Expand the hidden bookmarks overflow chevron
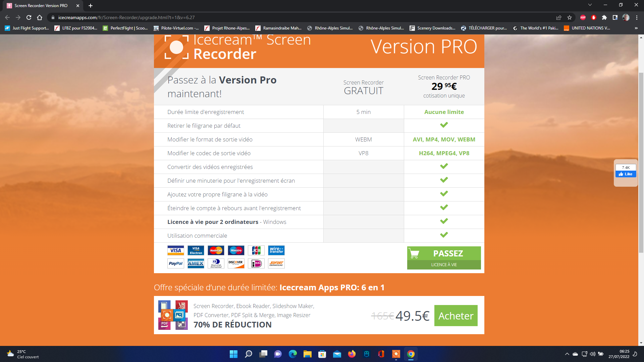The image size is (644, 362). pyautogui.click(x=636, y=28)
